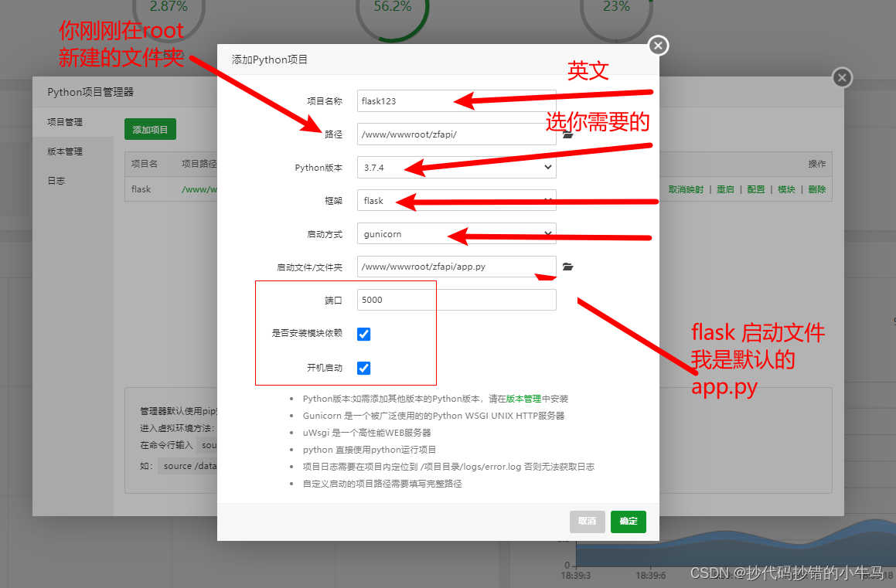896x588 pixels.
Task: Click the 操作 column header
Action: click(x=817, y=164)
